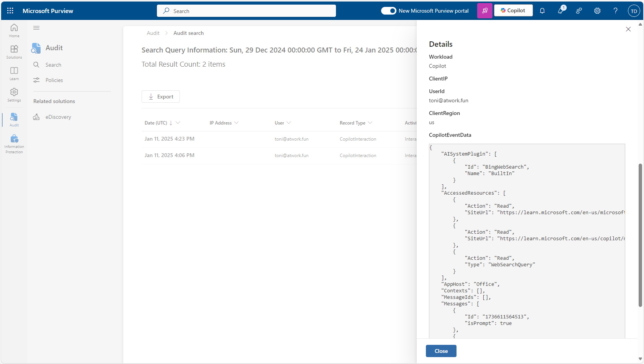Open the notifications bell

point(542,11)
